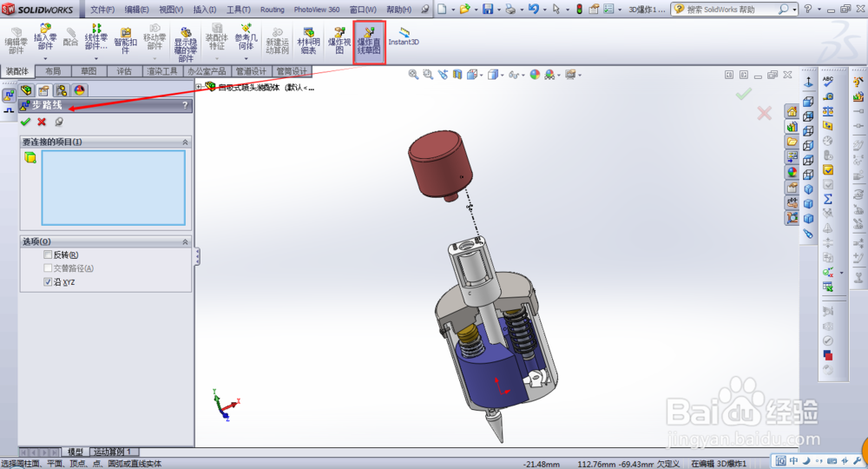Open the DisplayManager tab icon

79,90
